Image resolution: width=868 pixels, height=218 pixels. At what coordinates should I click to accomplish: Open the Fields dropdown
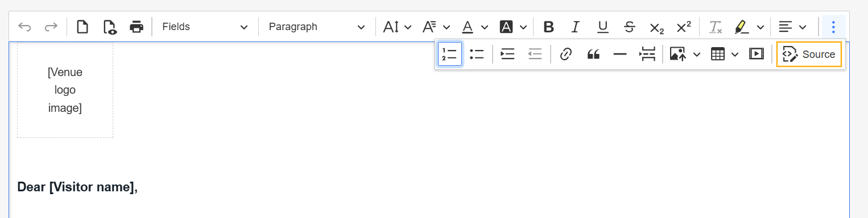(205, 27)
